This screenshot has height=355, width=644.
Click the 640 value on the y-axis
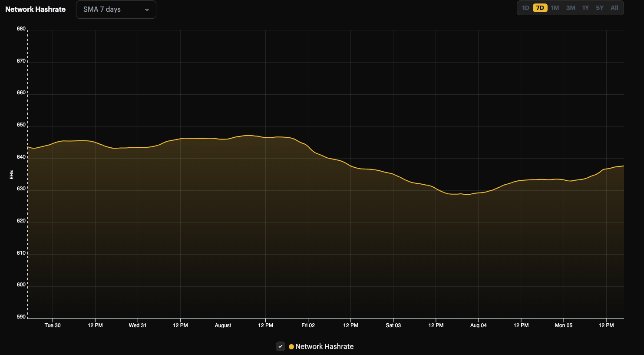[22, 156]
